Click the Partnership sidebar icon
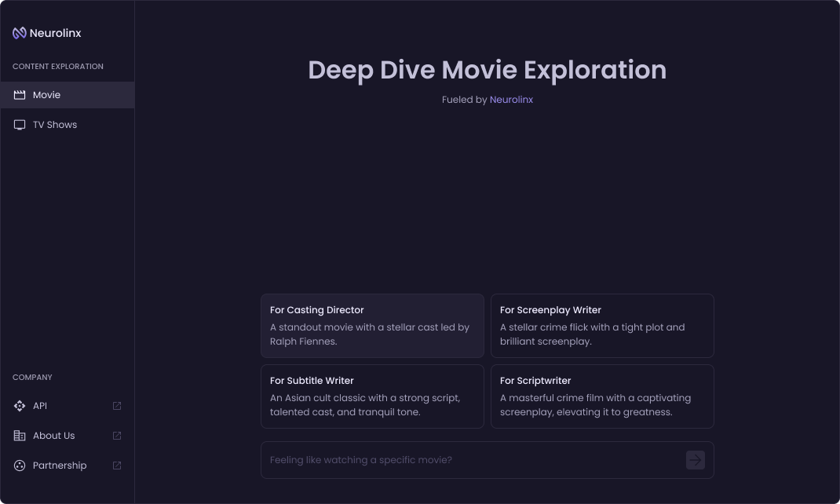Viewport: 840px width, 504px height. (x=20, y=466)
